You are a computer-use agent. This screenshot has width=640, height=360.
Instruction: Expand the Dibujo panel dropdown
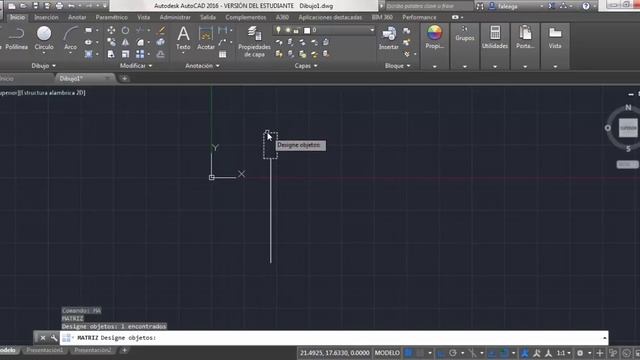pyautogui.click(x=44, y=66)
